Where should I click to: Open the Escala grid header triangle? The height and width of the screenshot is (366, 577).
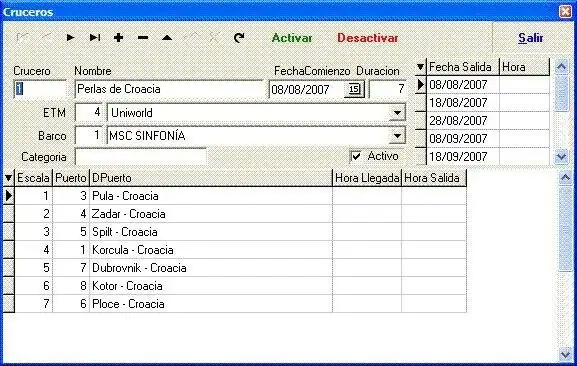8,178
